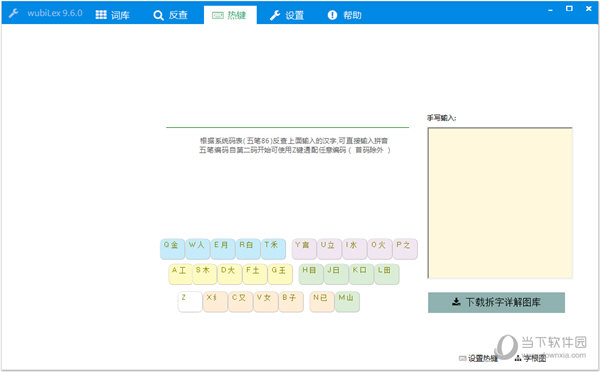The width and height of the screenshot is (600, 372).
Task: Tap the R白 key
Action: 248,249
